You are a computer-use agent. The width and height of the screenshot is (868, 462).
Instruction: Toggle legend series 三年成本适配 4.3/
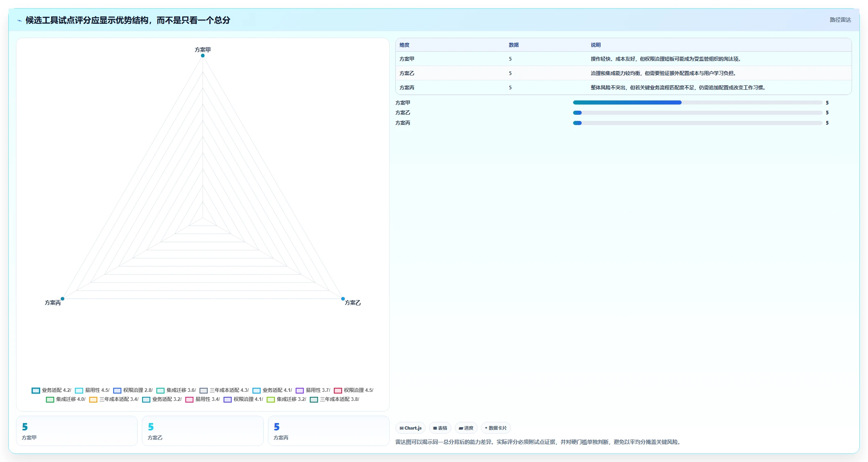pyautogui.click(x=224, y=390)
